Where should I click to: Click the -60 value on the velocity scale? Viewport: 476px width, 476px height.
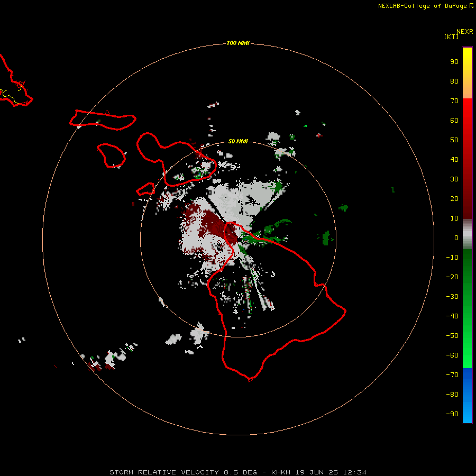[452, 355]
